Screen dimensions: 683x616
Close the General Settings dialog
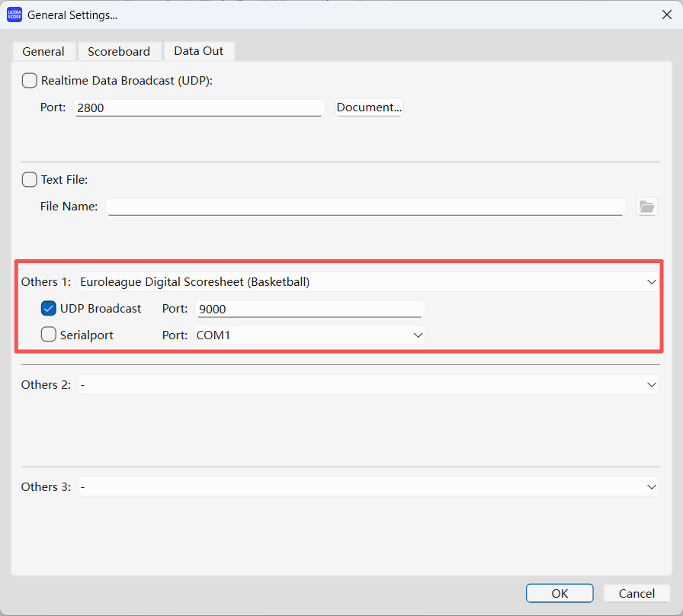point(666,14)
